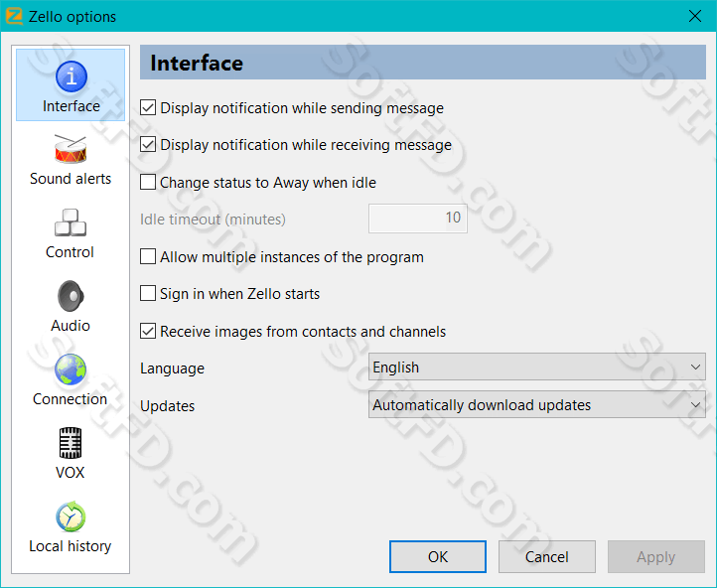This screenshot has width=717, height=588.
Task: Click the Zello logo in title bar
Action: click(14, 16)
